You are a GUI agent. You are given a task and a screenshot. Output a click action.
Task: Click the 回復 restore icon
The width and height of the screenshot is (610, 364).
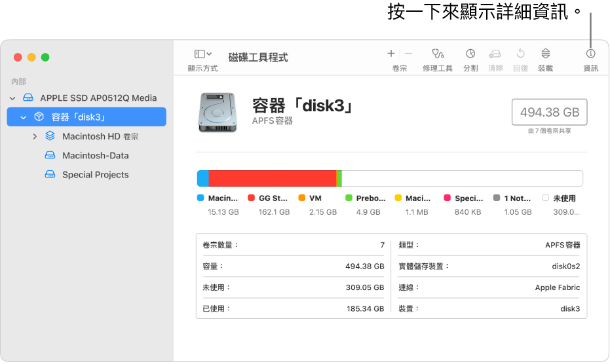[520, 54]
